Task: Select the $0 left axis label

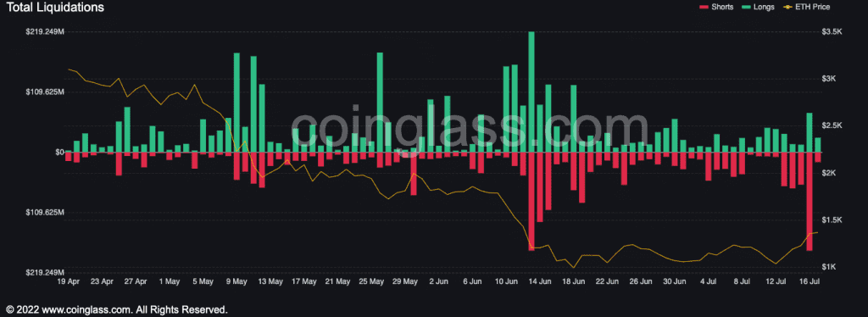Action: [60, 152]
